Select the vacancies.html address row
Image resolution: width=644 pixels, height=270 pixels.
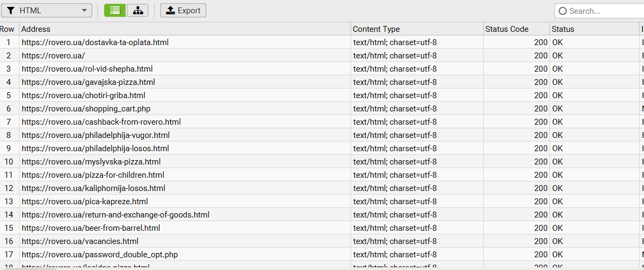pyautogui.click(x=80, y=241)
